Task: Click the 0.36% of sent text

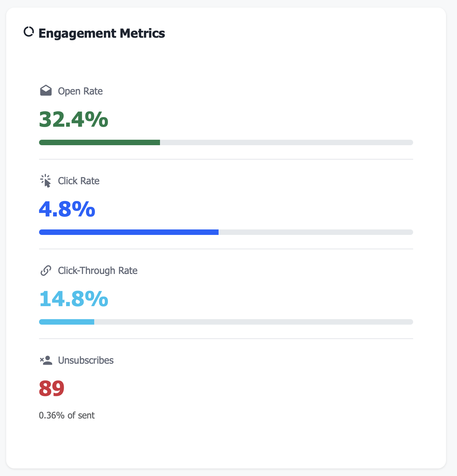Action: tap(67, 415)
